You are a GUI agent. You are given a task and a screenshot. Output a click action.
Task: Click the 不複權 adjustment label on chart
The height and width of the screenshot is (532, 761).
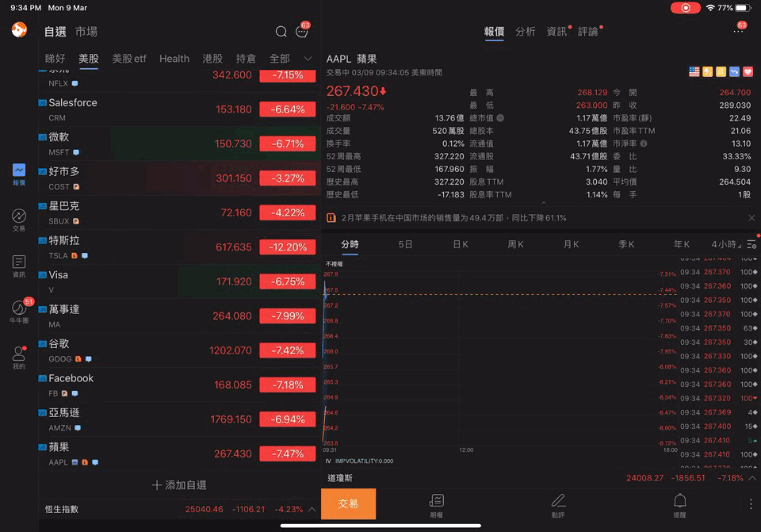coord(334,264)
